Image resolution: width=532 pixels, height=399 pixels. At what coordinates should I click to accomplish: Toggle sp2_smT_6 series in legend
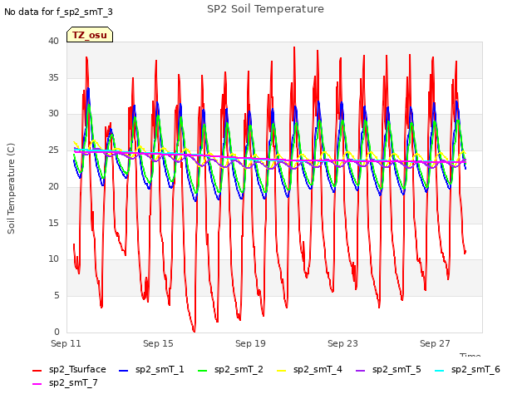467,369
